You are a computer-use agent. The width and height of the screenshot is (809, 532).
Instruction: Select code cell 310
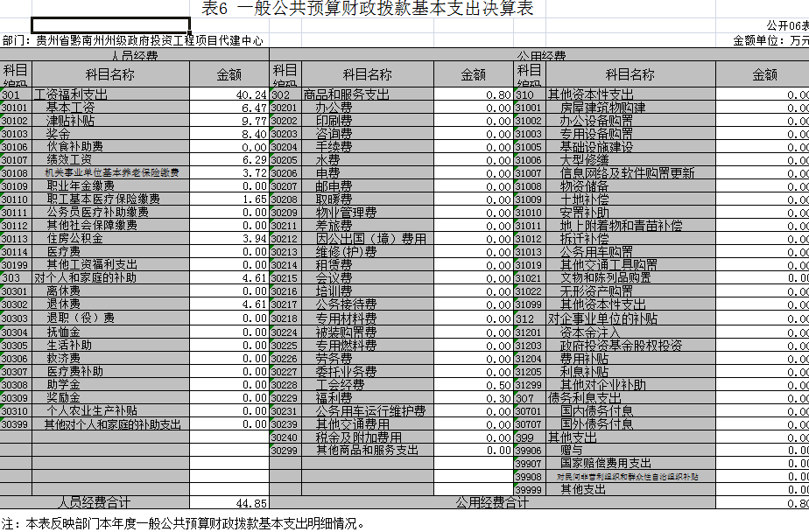pyautogui.click(x=530, y=94)
